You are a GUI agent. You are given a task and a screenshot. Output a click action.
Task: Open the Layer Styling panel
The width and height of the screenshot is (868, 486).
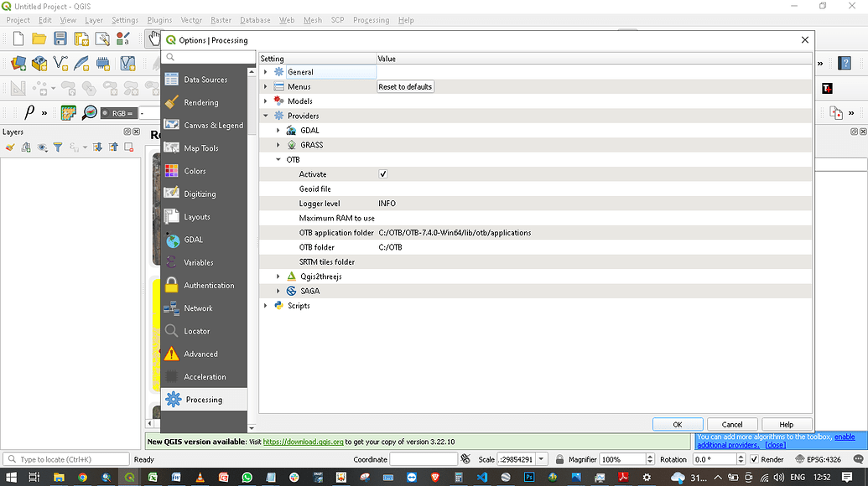tap(9, 147)
